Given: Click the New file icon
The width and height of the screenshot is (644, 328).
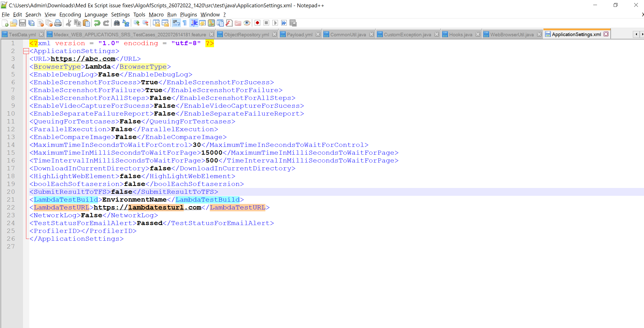Looking at the screenshot, I should [5, 23].
